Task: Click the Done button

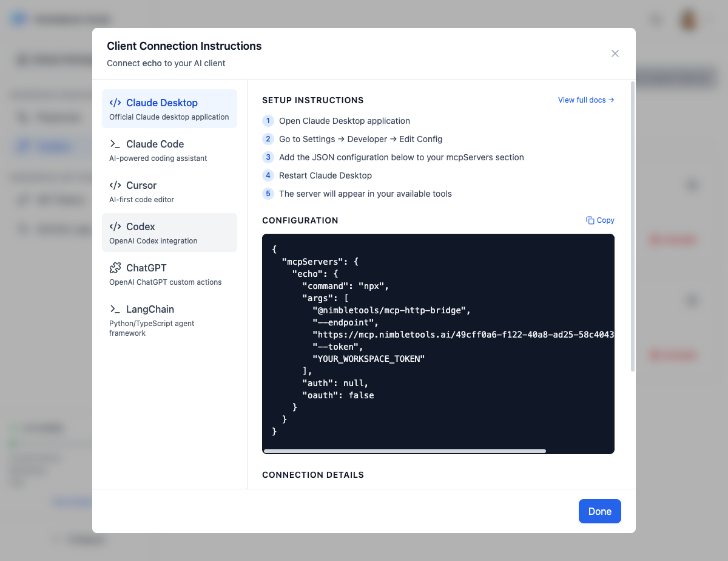Action: pos(600,511)
